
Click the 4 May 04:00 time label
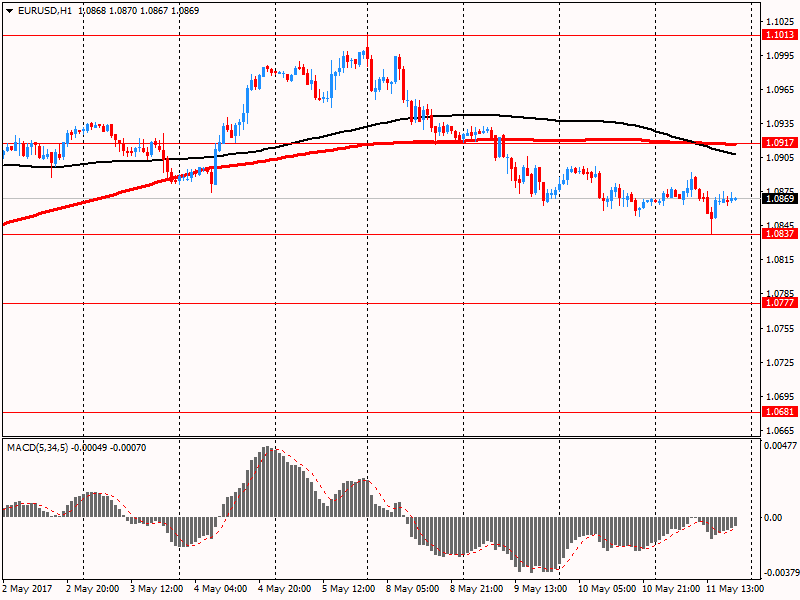tap(220, 589)
